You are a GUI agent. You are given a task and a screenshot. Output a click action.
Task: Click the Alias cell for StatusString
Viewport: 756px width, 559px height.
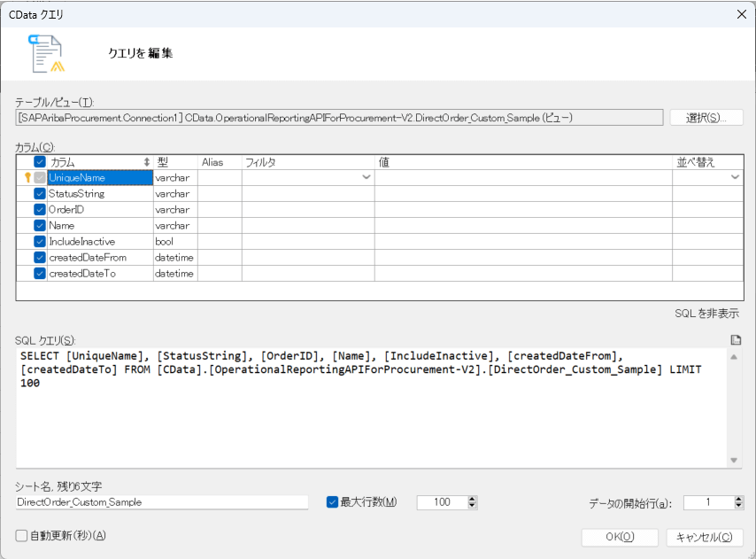[220, 193]
